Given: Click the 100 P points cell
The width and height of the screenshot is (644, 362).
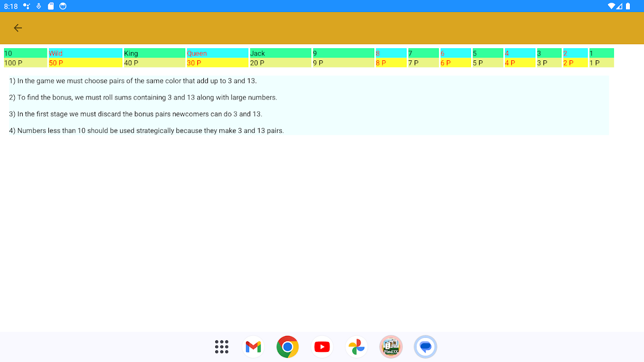Looking at the screenshot, I should (25, 63).
